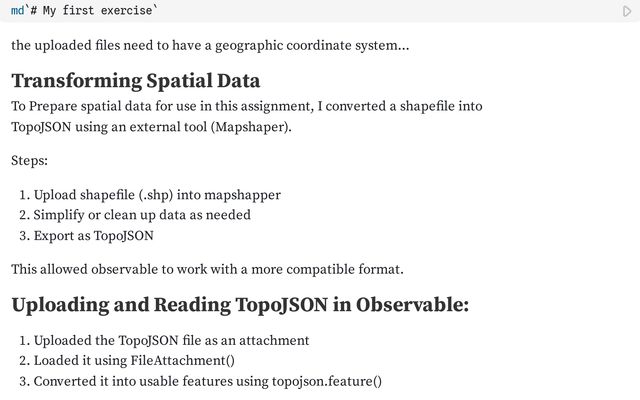
Task: Click the blue 'md' keyword in the editor
Action: [x=17, y=11]
